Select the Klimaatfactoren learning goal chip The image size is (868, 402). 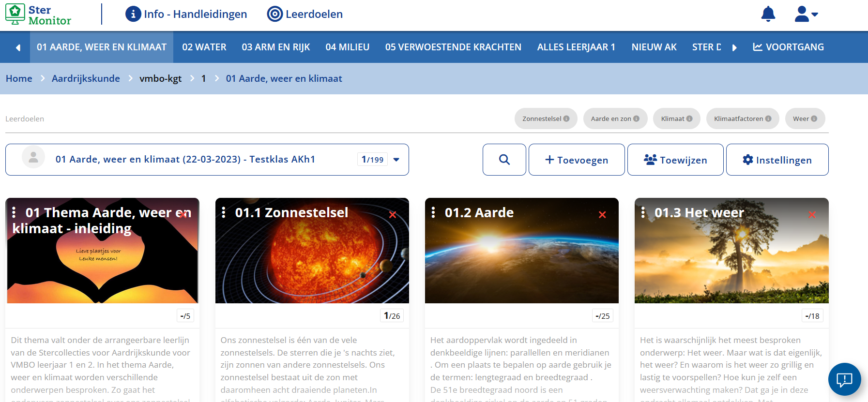pyautogui.click(x=742, y=119)
